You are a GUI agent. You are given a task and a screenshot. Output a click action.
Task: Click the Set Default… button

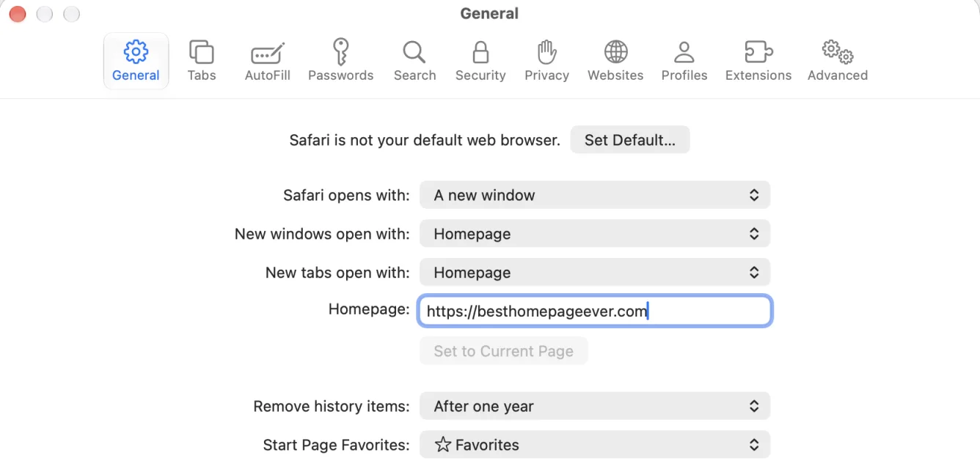(x=630, y=140)
